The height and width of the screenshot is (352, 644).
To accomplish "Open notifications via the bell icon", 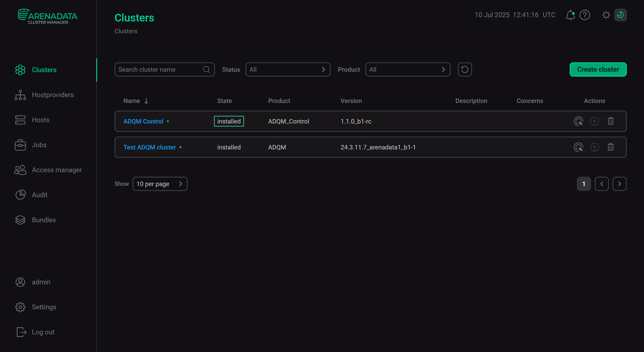I will (570, 15).
